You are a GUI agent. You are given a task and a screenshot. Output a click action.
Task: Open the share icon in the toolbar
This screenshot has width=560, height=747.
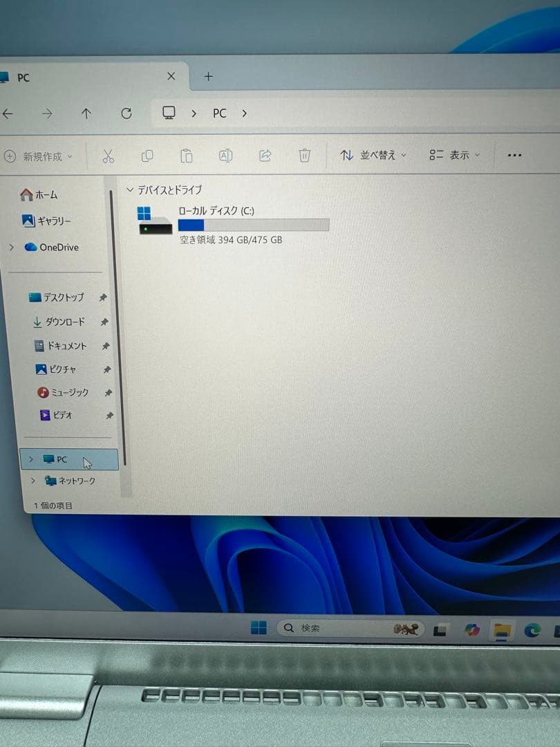point(265,155)
